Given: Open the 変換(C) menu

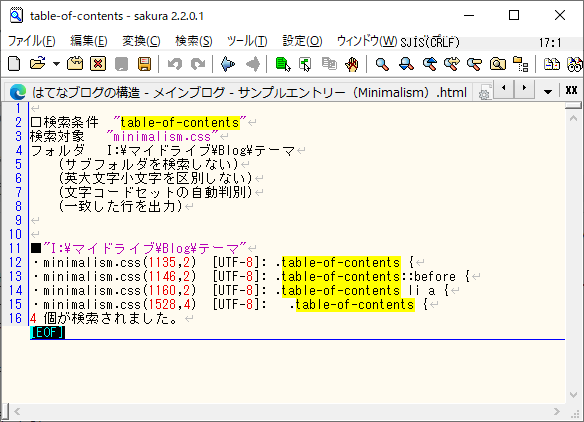Looking at the screenshot, I should click(x=141, y=41).
